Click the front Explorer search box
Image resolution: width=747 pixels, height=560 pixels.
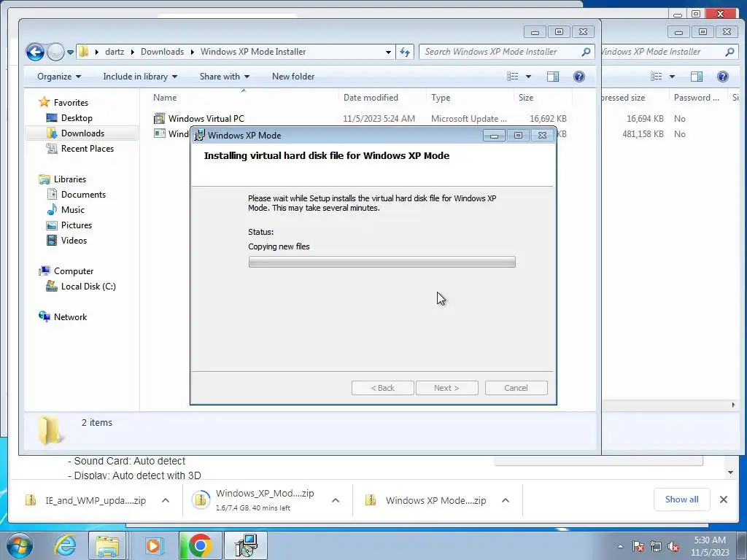[x=507, y=52]
